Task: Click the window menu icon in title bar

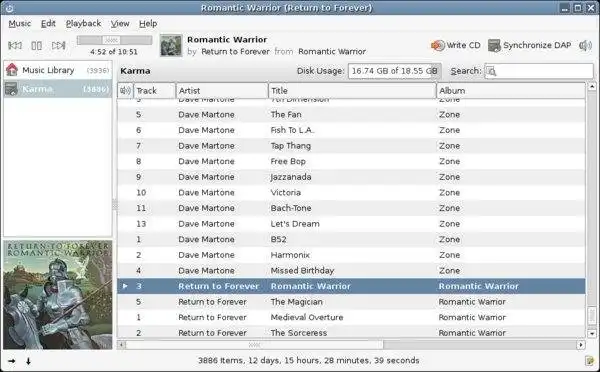Action: [x=9, y=8]
